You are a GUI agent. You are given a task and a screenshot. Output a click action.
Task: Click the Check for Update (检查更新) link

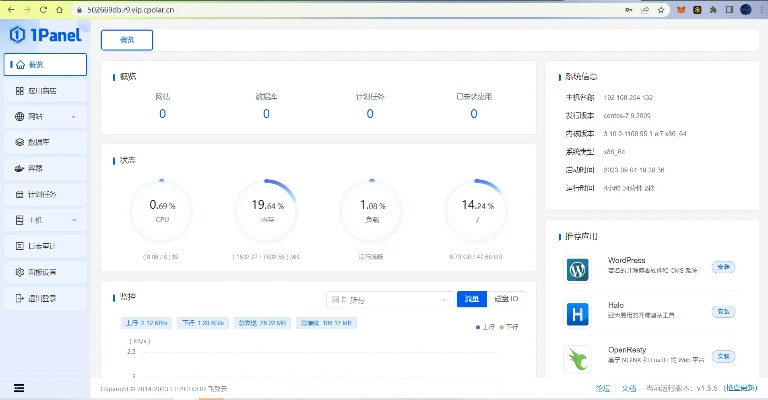tap(742, 387)
